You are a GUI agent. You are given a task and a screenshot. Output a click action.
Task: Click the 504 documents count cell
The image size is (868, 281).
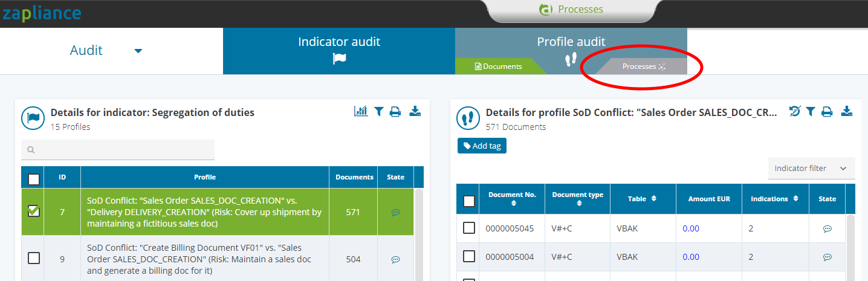click(x=354, y=259)
